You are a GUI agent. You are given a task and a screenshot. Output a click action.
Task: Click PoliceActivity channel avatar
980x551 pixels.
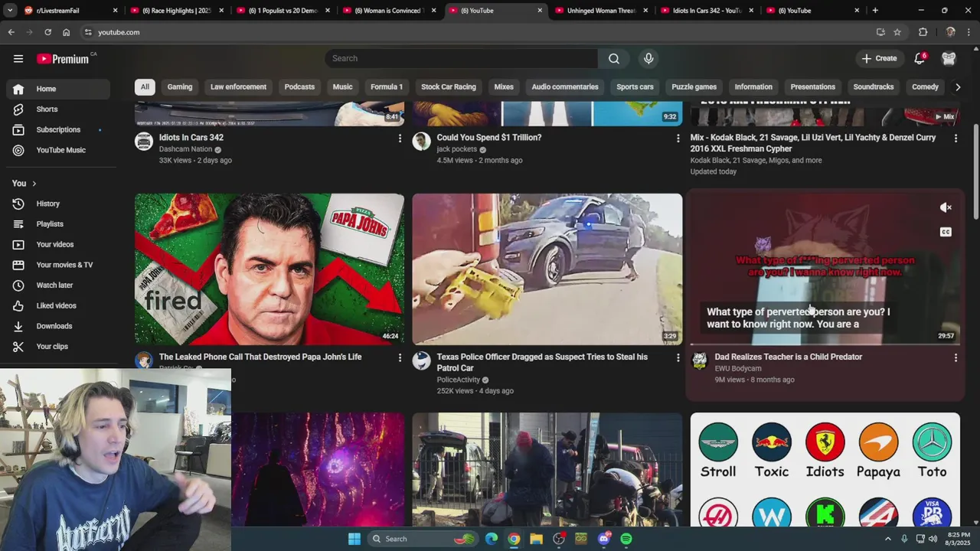tap(421, 360)
